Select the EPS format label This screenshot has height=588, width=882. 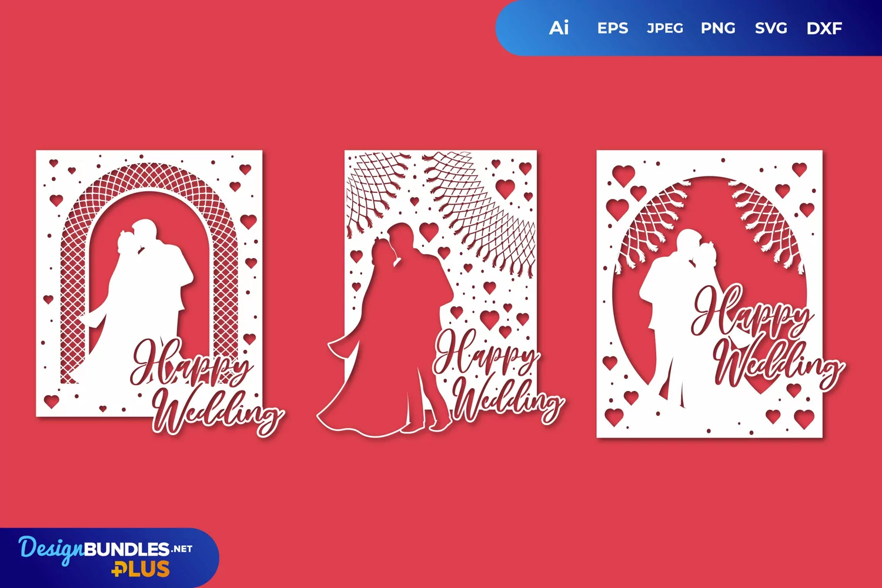tap(612, 28)
